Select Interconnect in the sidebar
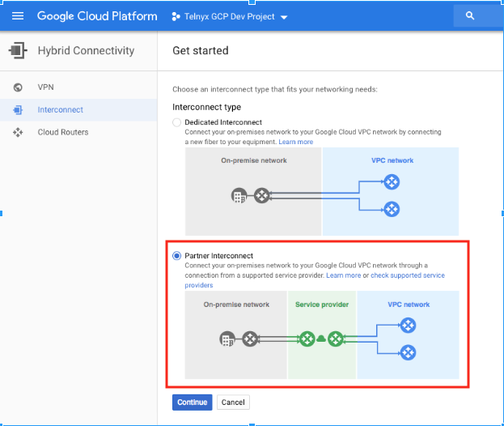This screenshot has width=504, height=426. pos(78,109)
